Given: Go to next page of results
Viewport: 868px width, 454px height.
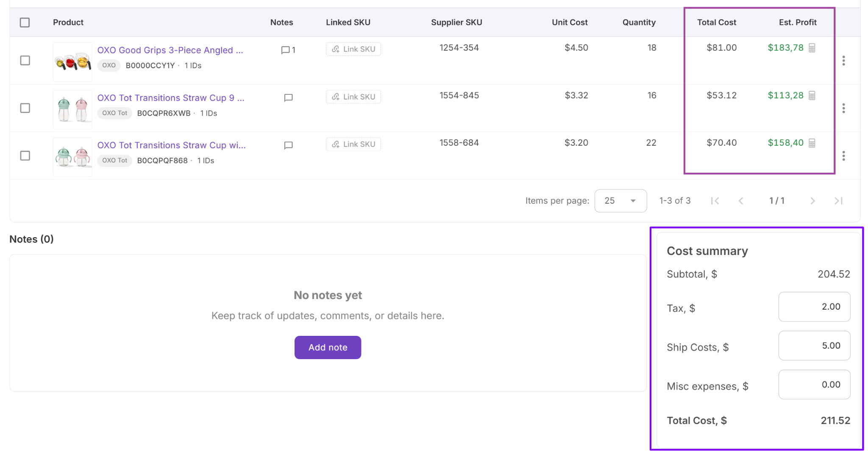Looking at the screenshot, I should click(x=812, y=201).
